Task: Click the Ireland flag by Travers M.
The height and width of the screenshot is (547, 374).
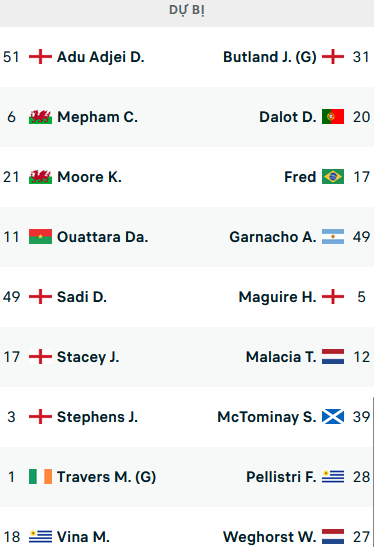Action: click(40, 477)
